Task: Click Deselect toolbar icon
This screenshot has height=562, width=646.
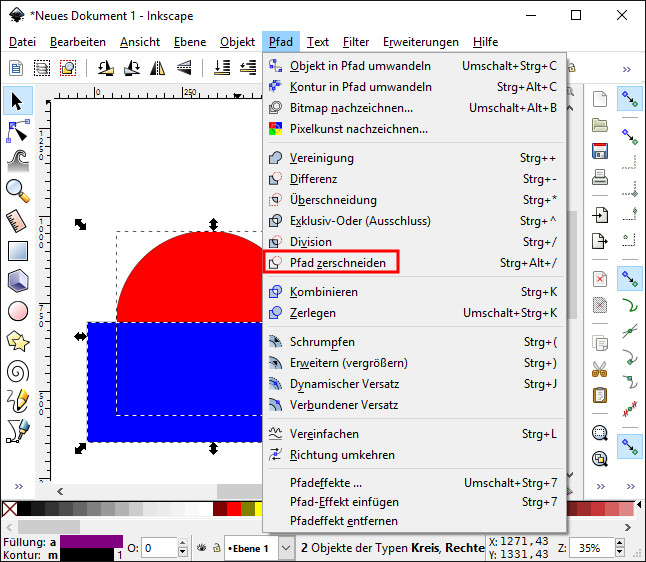Action: [x=68, y=68]
